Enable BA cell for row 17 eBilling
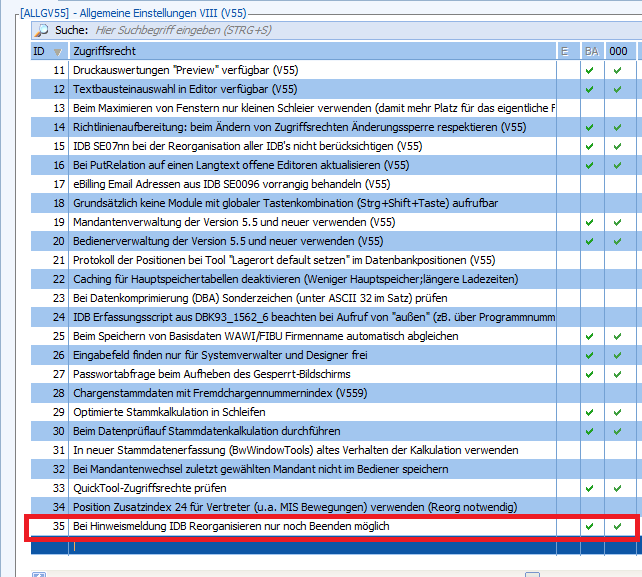Screen dimensions: 642x577 pos(590,184)
